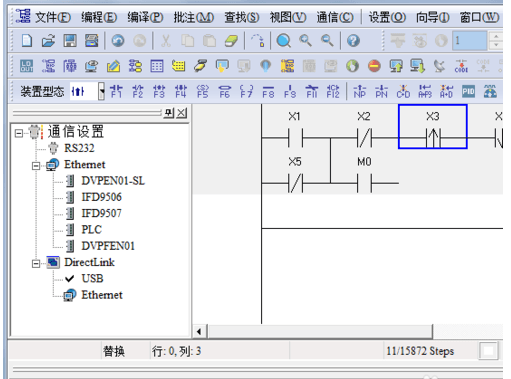Draw a horizontal line with F8
511x379 pixels.
pos(268,91)
